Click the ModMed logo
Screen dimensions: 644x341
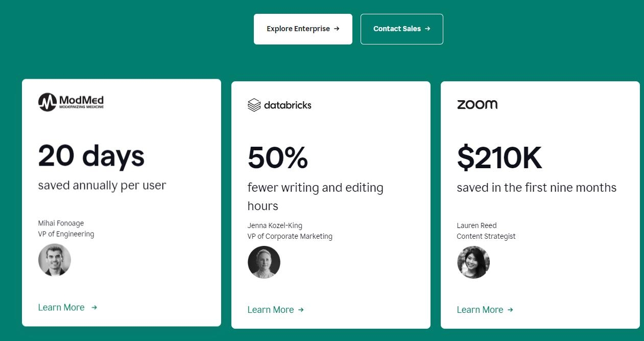[x=71, y=102]
